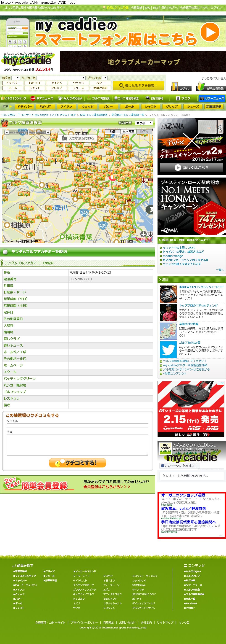Click the 会員登録はこちらから link
Image resolution: width=226 pixels, height=644 pixels.
107,487
